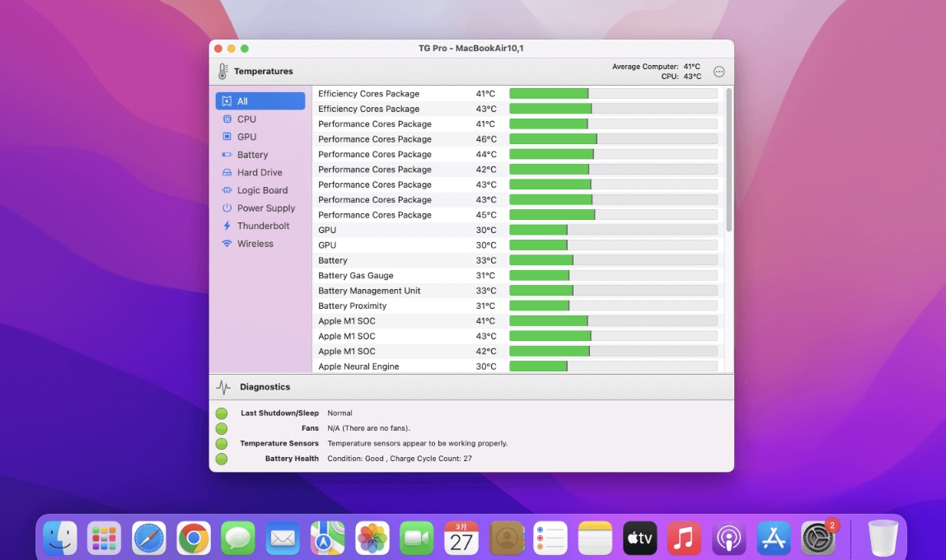Viewport: 946px width, 560px height.
Task: Click the Temperatures thermometer icon
Action: [222, 72]
